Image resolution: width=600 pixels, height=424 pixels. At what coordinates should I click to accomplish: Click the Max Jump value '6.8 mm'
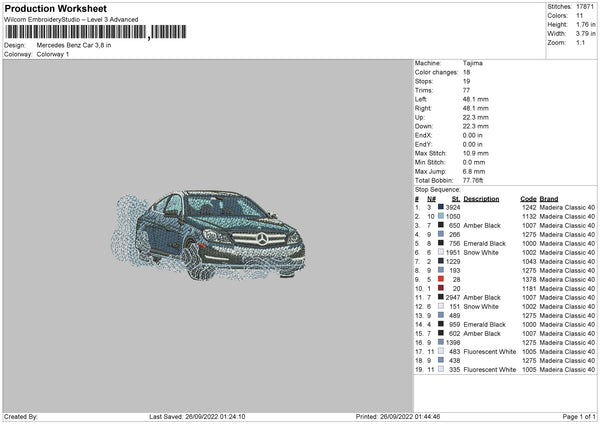[x=474, y=171]
